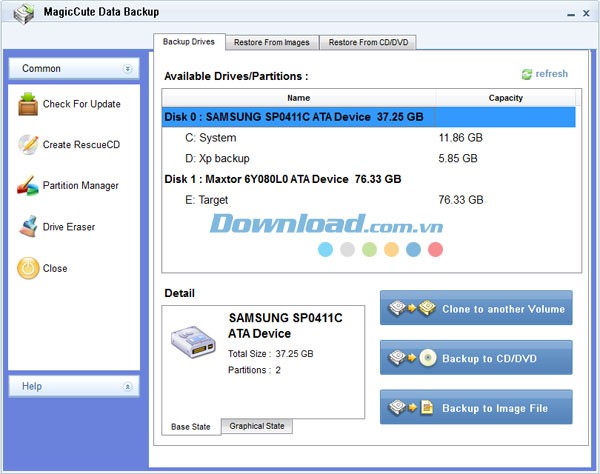600x474 pixels.
Task: Minimize the MagicCute window
Action: click(x=571, y=15)
